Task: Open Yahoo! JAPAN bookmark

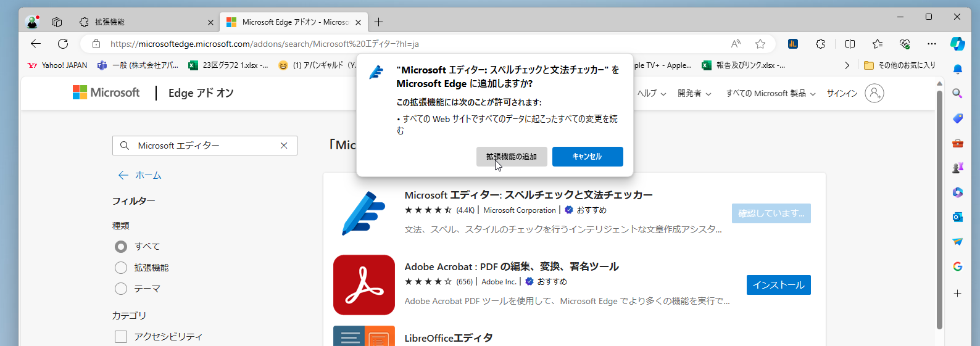Action: [x=57, y=65]
